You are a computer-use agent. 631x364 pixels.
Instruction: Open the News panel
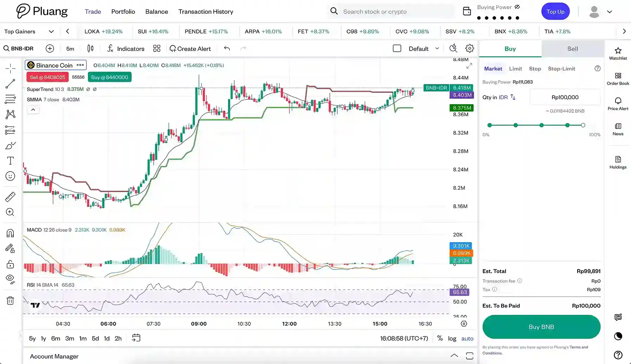618,129
